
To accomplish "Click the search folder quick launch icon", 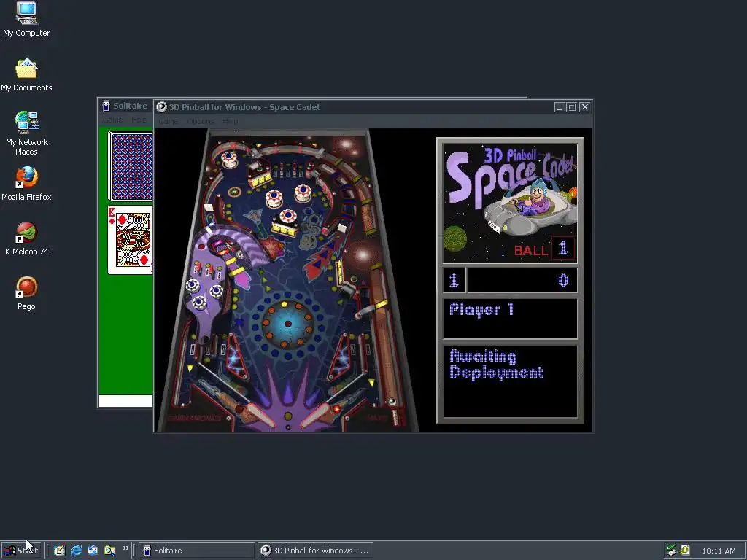I will tap(109, 551).
